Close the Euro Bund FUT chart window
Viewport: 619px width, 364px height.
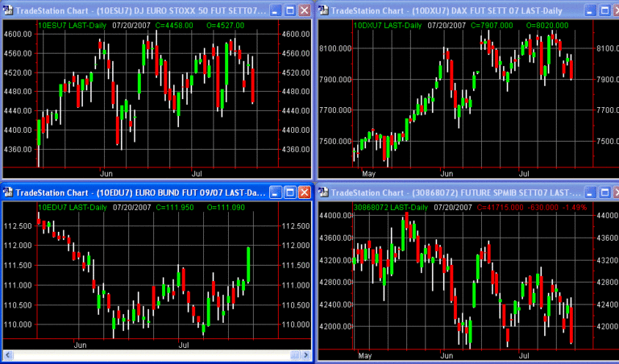pos(304,192)
